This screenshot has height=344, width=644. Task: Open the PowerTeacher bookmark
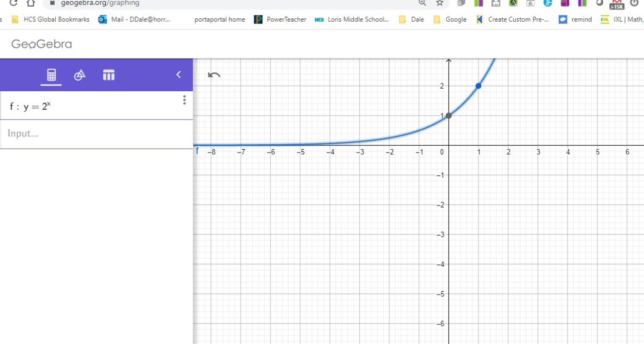tap(280, 19)
